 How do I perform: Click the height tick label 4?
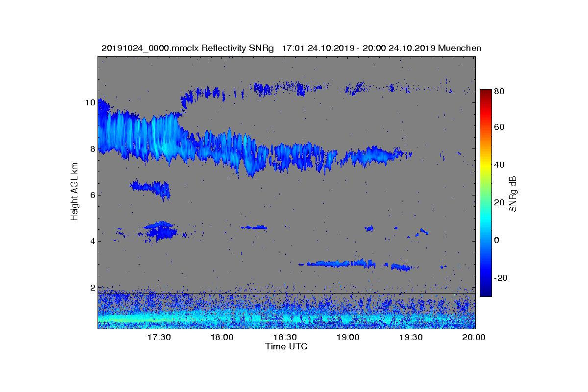(92, 241)
